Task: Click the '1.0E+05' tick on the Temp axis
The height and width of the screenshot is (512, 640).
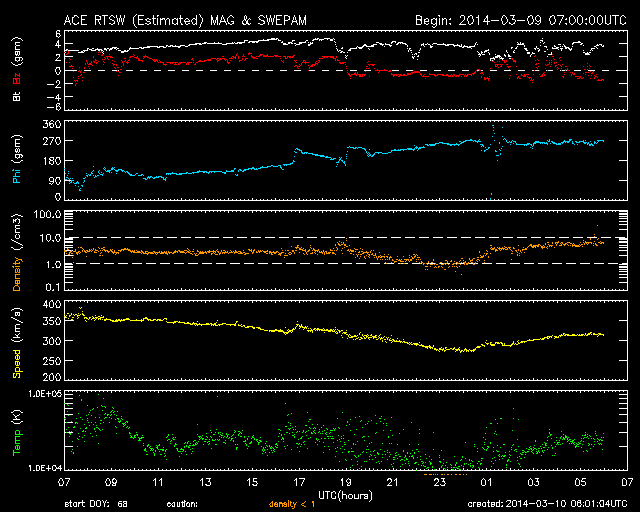Action: (x=45, y=394)
